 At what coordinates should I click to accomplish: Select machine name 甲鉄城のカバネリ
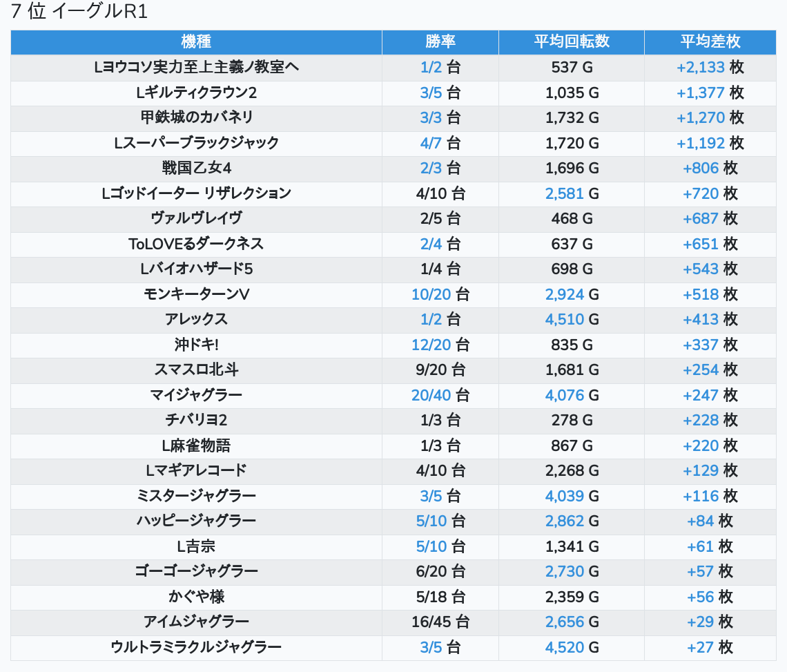(x=196, y=117)
